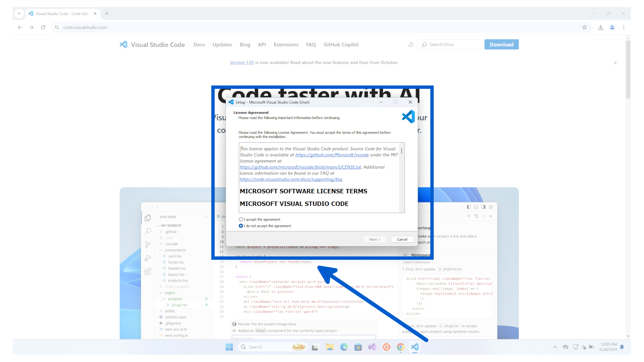Toggle the bookmark star in the address bar

coord(585,27)
